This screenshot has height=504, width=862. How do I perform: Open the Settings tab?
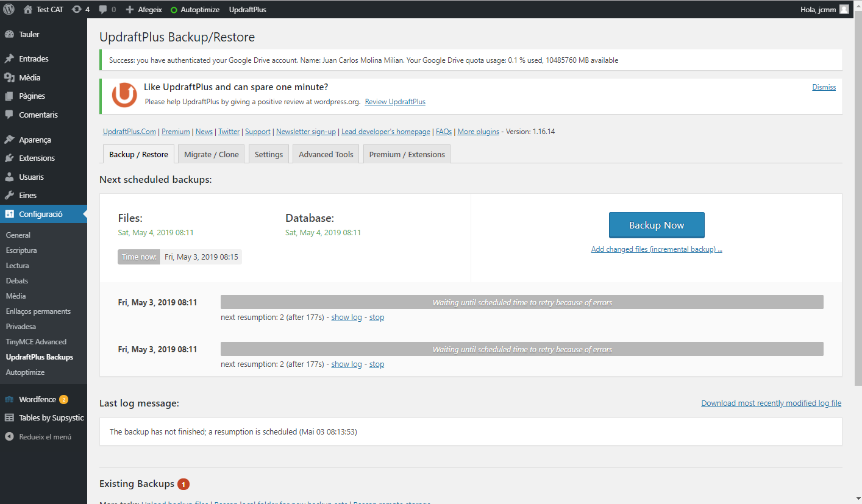point(269,154)
